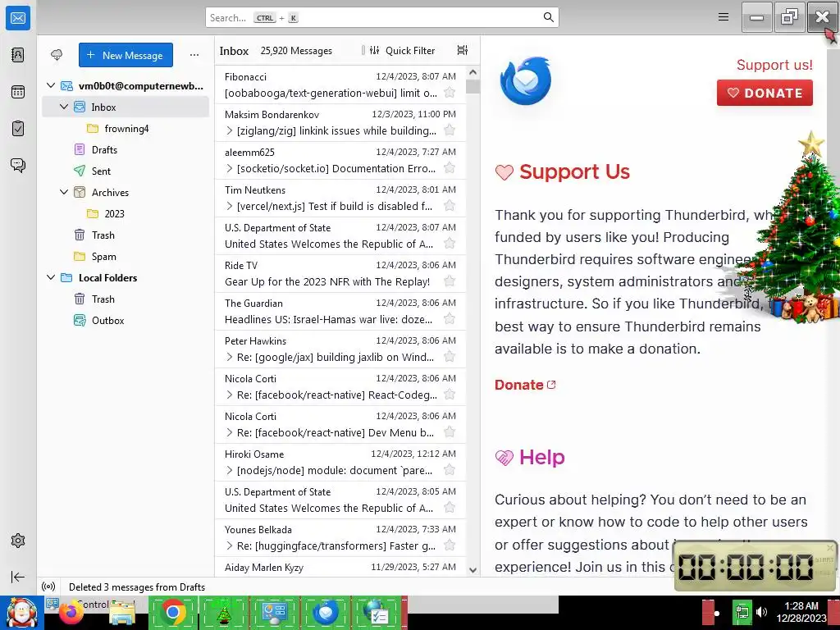Toggle the Quick Filter bar

403,50
